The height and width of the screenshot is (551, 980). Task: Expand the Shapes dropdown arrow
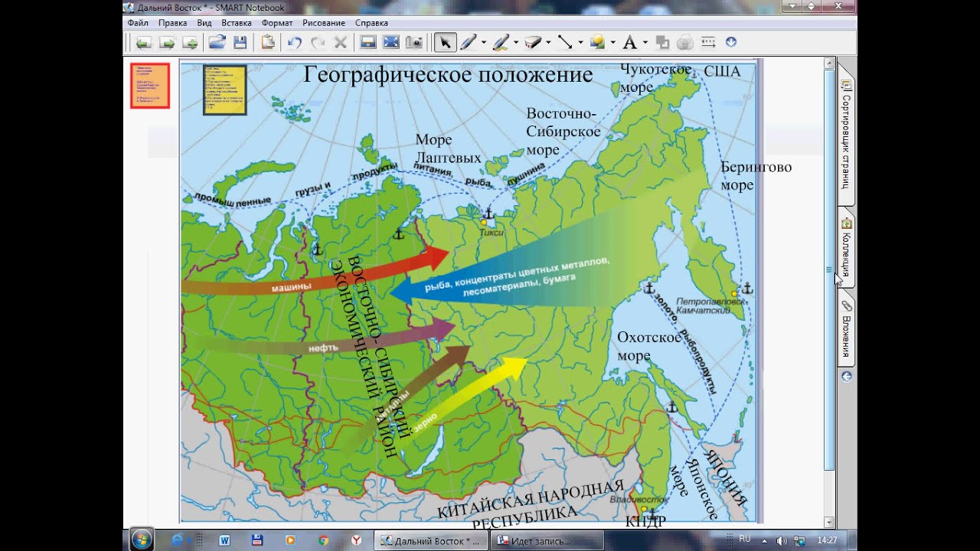612,43
